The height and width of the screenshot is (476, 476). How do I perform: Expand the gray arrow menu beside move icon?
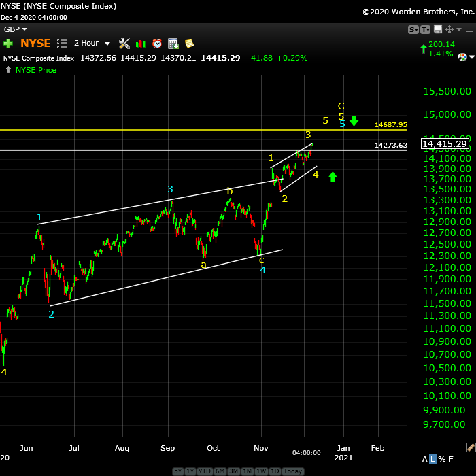click(459, 29)
